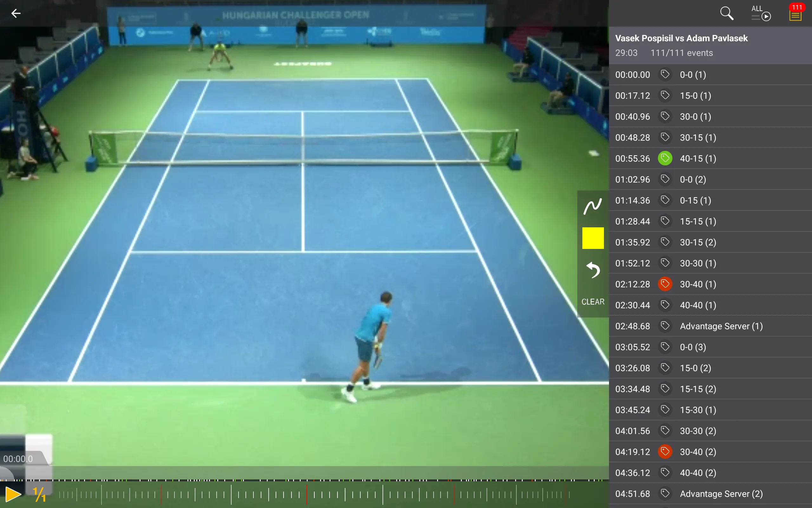Click the 00:00.0 current time indicator

click(x=18, y=458)
